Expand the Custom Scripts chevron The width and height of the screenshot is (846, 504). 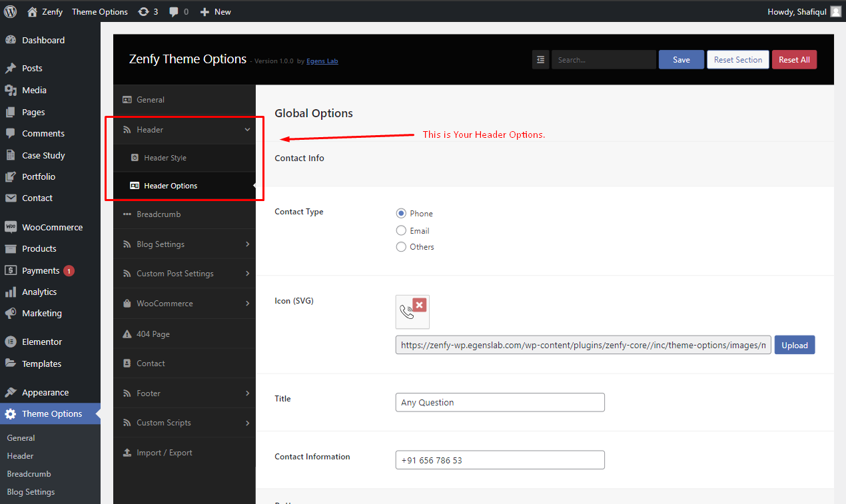coord(247,423)
